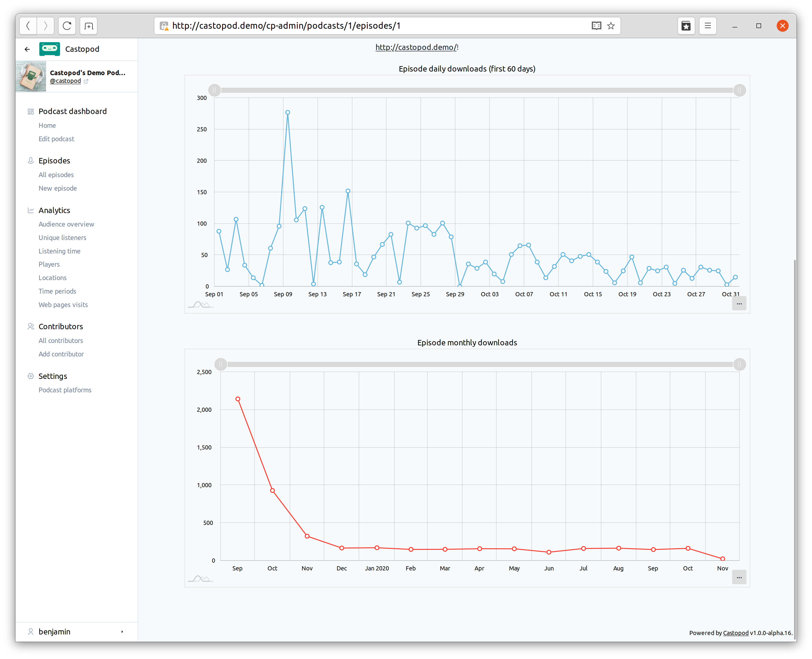This screenshot has height=659, width=812.
Task: Click the 'Episode daily downloads (first 60 days)' title
Action: tap(467, 69)
